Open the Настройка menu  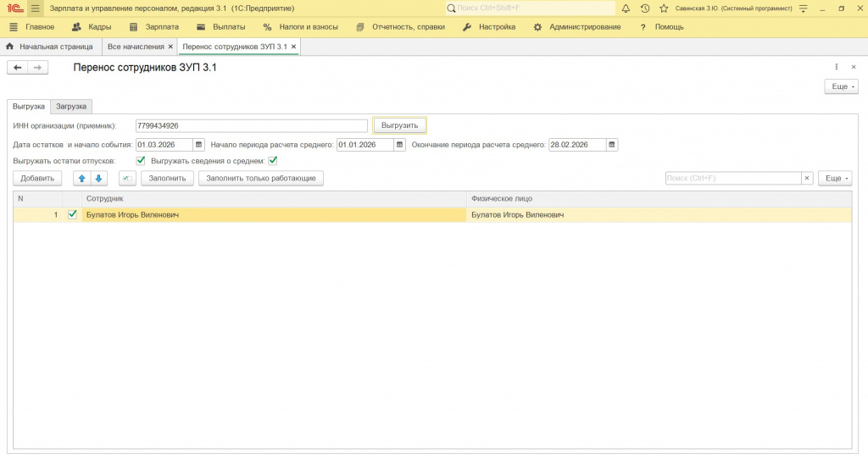click(x=497, y=27)
